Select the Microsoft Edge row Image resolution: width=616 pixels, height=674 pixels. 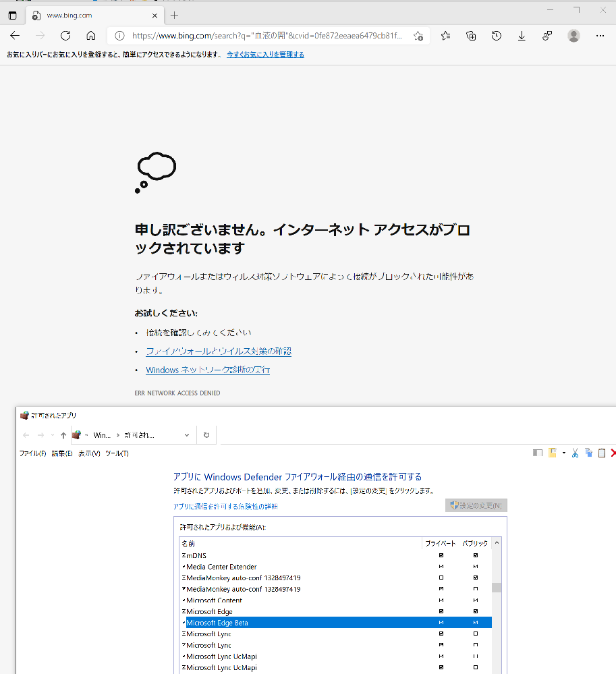point(336,611)
